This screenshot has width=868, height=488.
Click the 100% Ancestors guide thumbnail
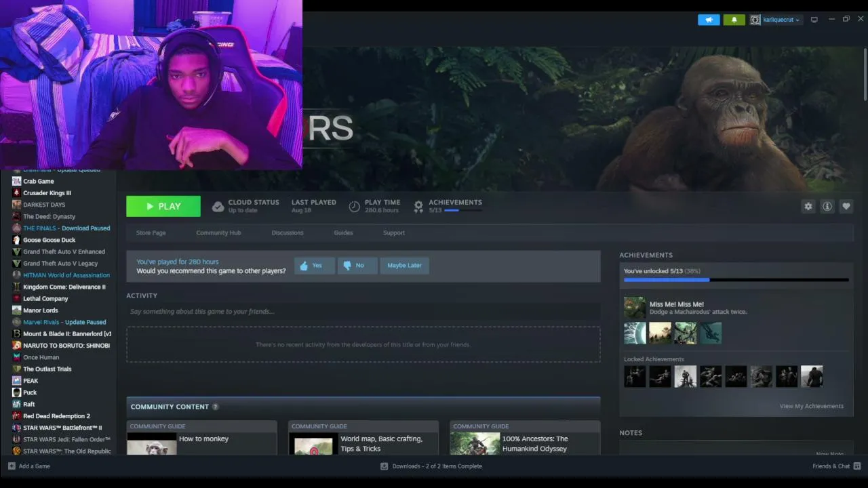tap(475, 445)
